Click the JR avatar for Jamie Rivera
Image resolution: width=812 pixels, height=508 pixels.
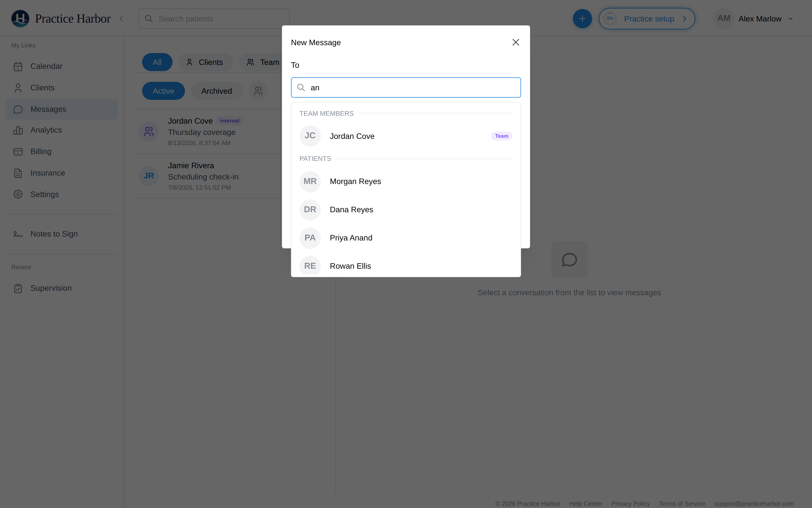pyautogui.click(x=149, y=176)
